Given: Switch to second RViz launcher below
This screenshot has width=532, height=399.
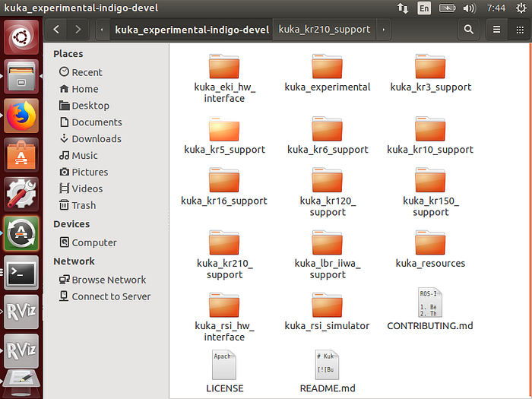Looking at the screenshot, I should click(21, 351).
